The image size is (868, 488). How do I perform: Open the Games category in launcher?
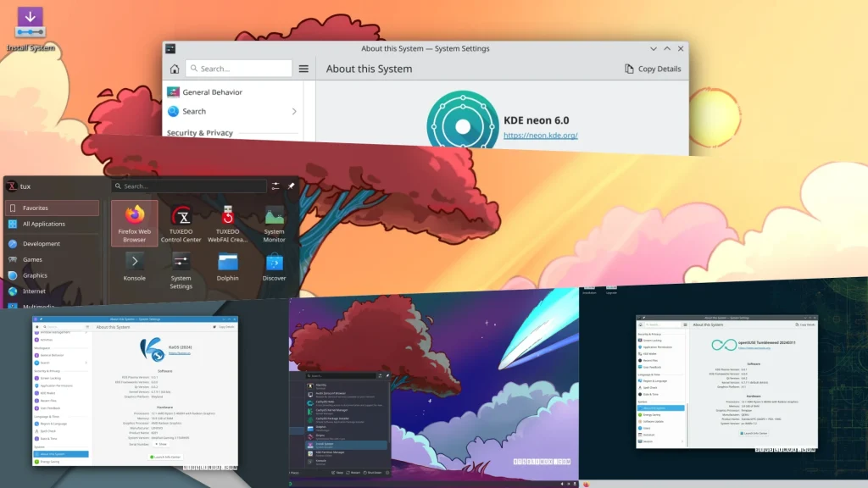click(32, 260)
